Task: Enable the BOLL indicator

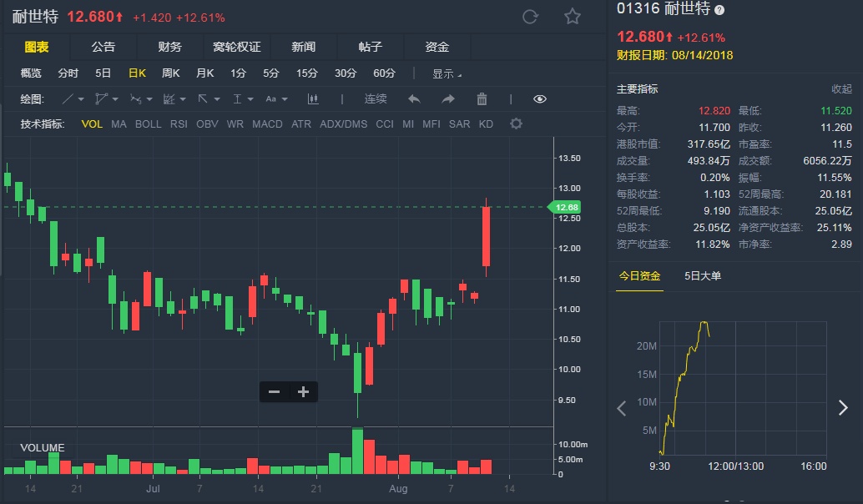Action: [148, 124]
